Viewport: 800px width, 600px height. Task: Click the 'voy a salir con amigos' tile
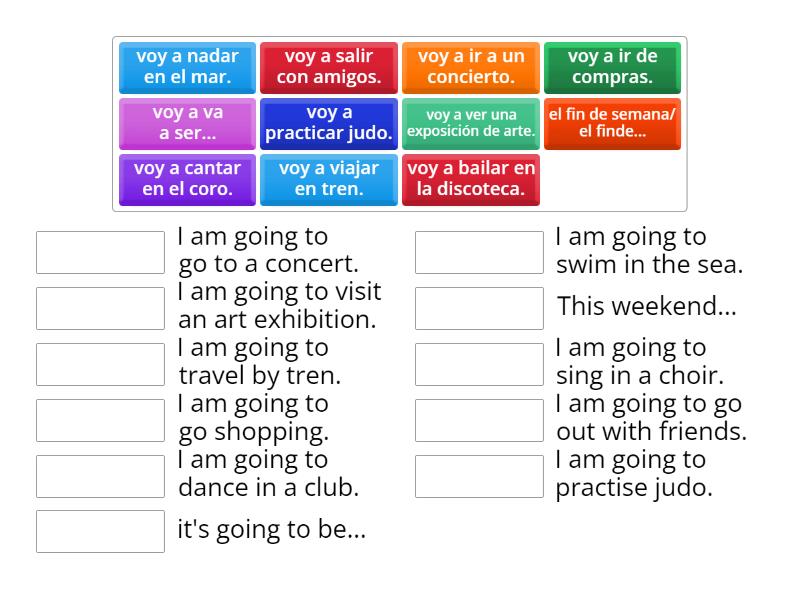(328, 67)
